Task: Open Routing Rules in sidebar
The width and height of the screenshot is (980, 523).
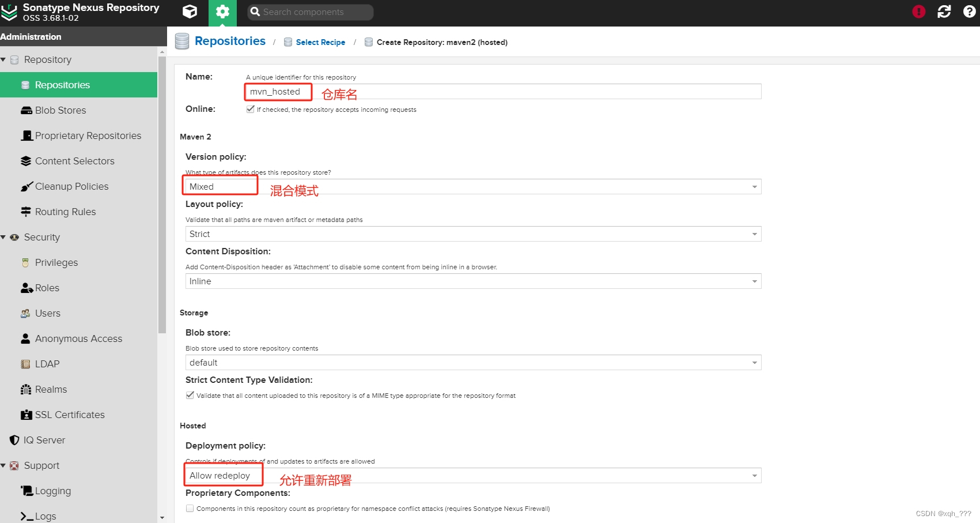Action: click(78, 212)
